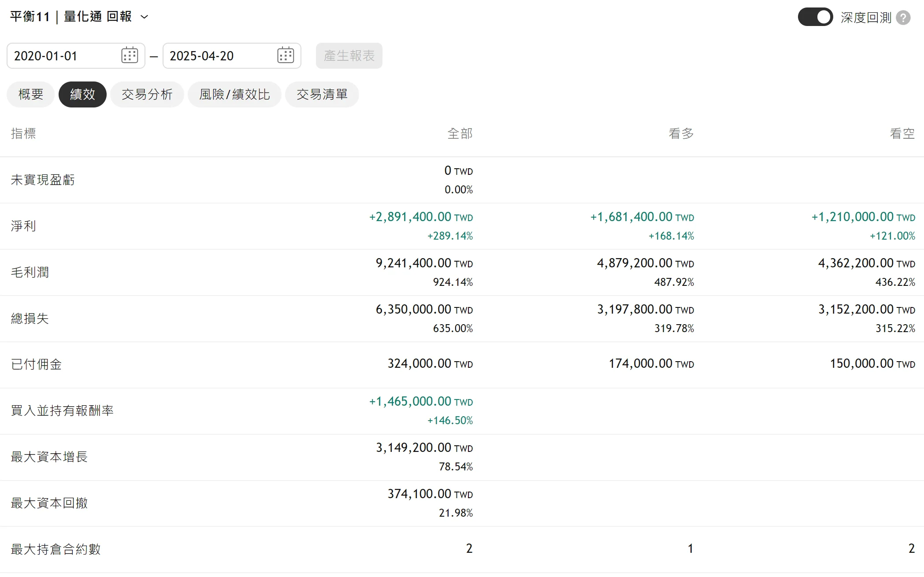The image size is (924, 577).
Task: Click the +1,210,000.00 TWD short net profit
Action: pyautogui.click(x=863, y=217)
